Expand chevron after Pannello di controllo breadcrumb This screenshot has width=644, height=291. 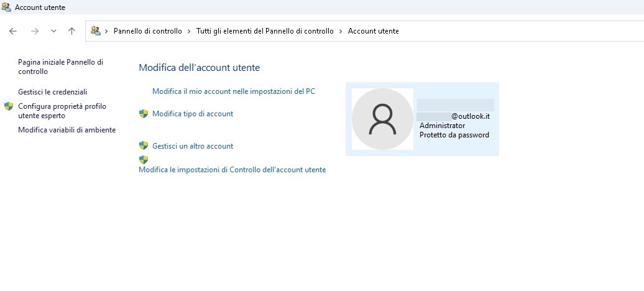coord(189,31)
